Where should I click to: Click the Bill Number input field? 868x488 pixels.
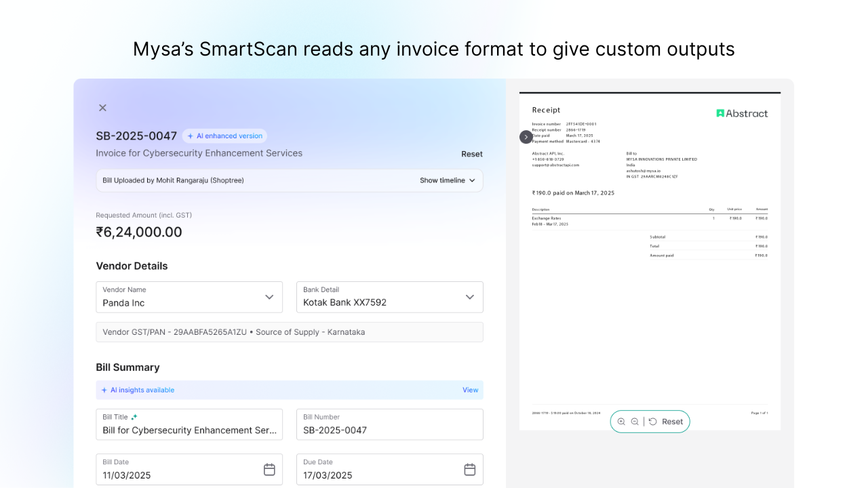click(x=390, y=424)
